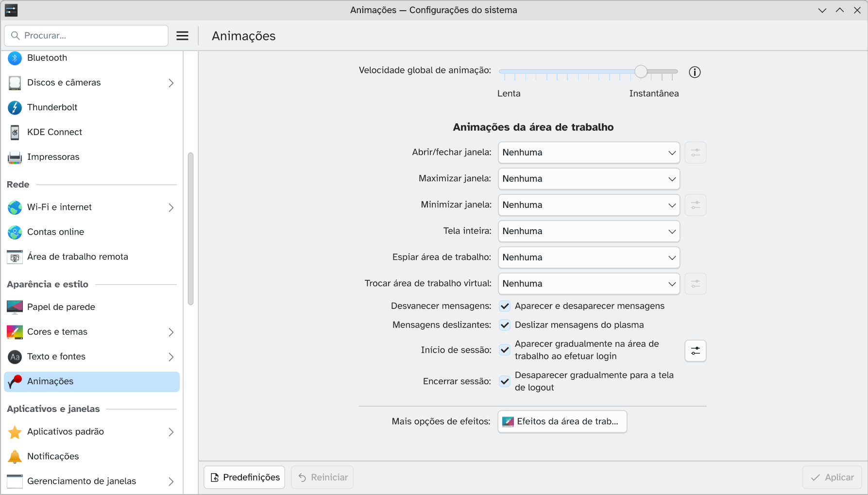Click the Predefinições button
This screenshot has height=495, width=868.
[x=245, y=478]
